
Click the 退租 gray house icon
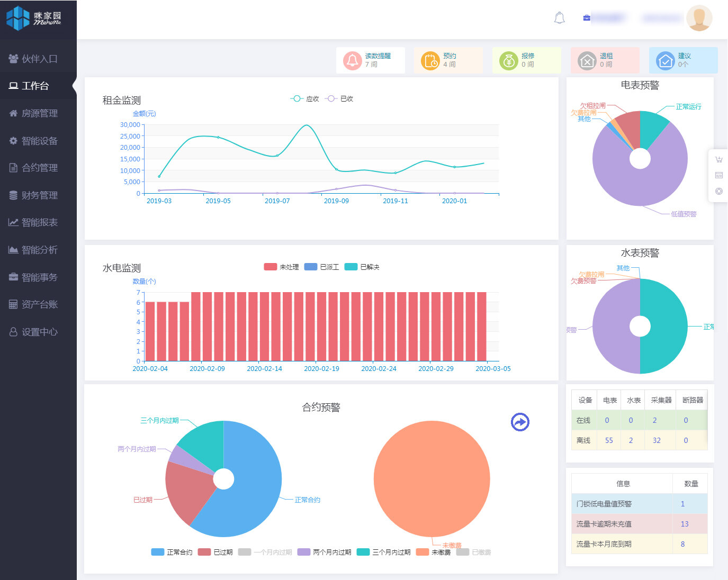click(x=587, y=60)
